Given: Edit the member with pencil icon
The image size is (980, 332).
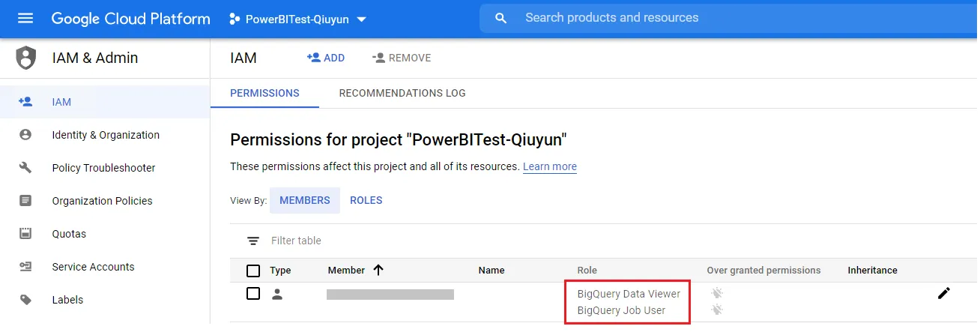Looking at the screenshot, I should tap(944, 293).
